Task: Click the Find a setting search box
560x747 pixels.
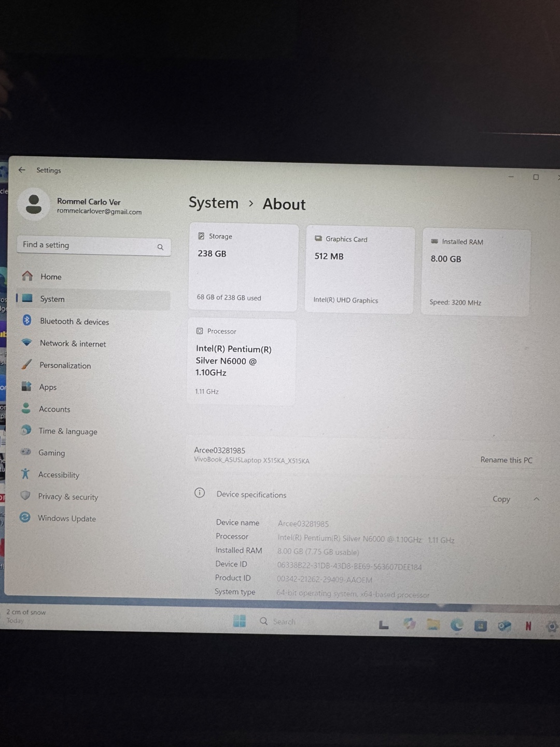Action: tap(93, 245)
